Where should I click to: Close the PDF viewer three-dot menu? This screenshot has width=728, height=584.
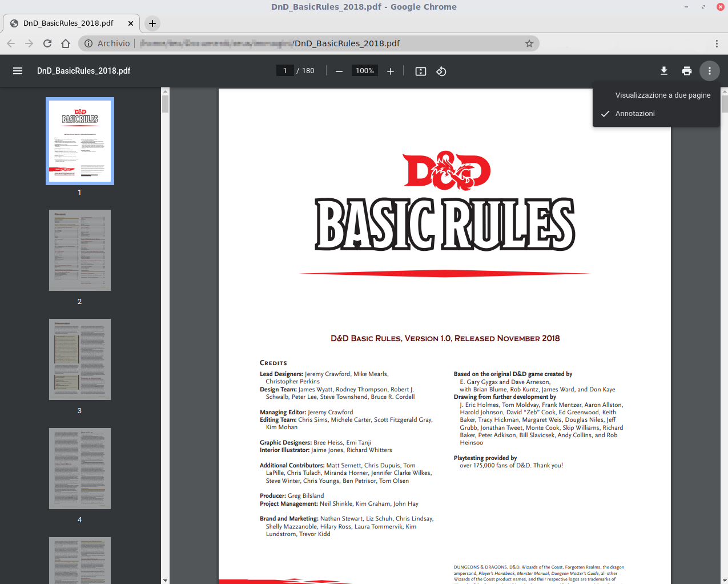click(x=710, y=71)
